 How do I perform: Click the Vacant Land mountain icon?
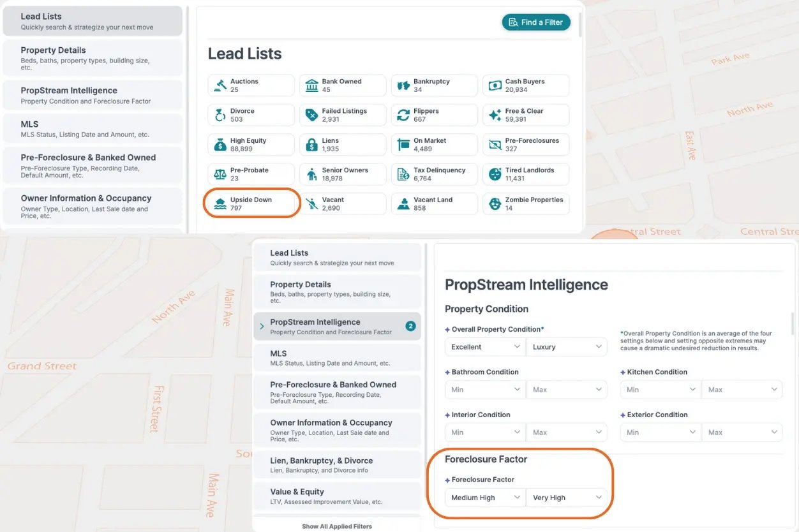[x=403, y=203]
